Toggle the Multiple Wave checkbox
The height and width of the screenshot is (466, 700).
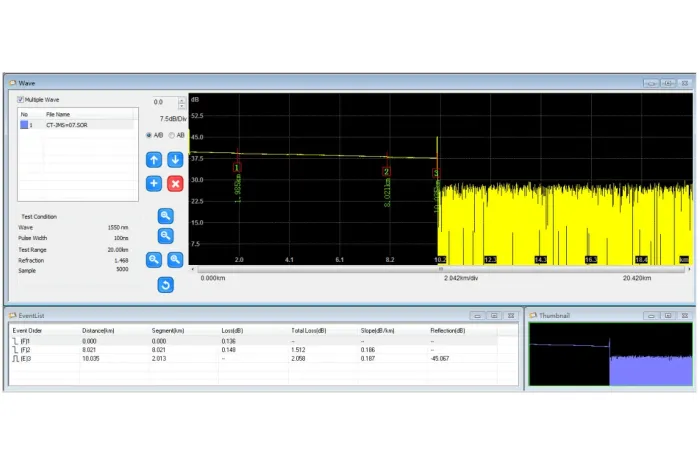(x=20, y=100)
